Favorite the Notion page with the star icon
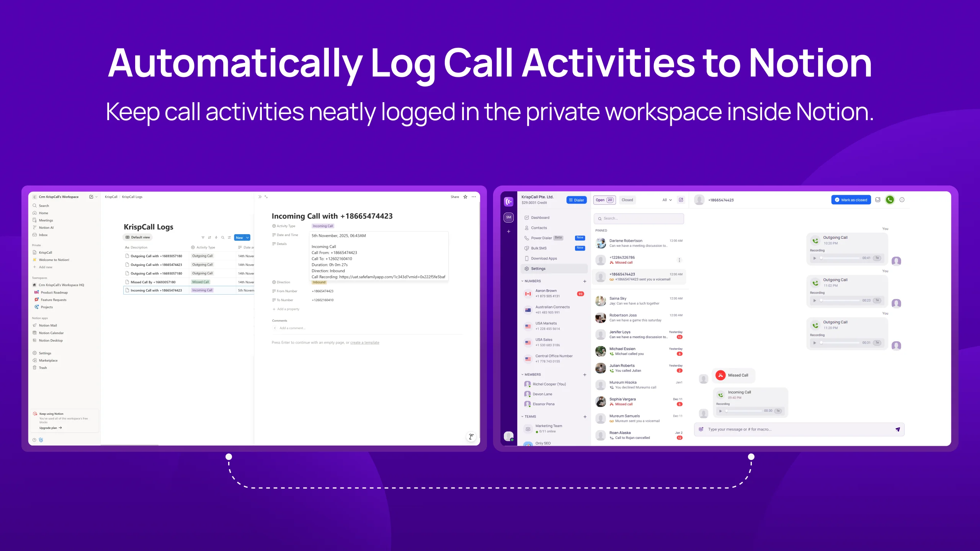This screenshot has width=980, height=551. pyautogui.click(x=465, y=197)
